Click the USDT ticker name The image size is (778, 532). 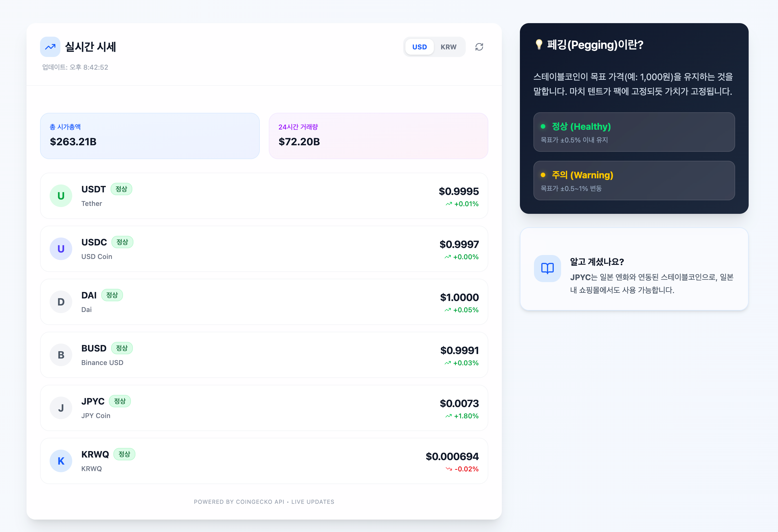coord(93,189)
